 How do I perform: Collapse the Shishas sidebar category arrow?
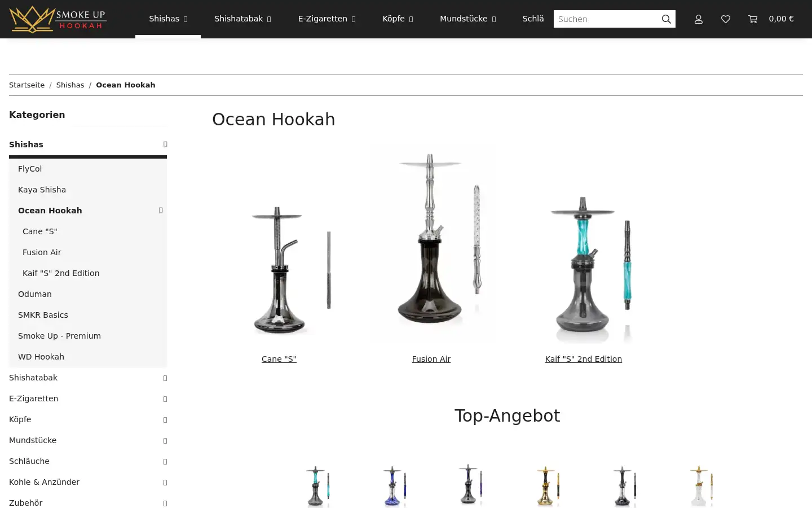click(165, 144)
